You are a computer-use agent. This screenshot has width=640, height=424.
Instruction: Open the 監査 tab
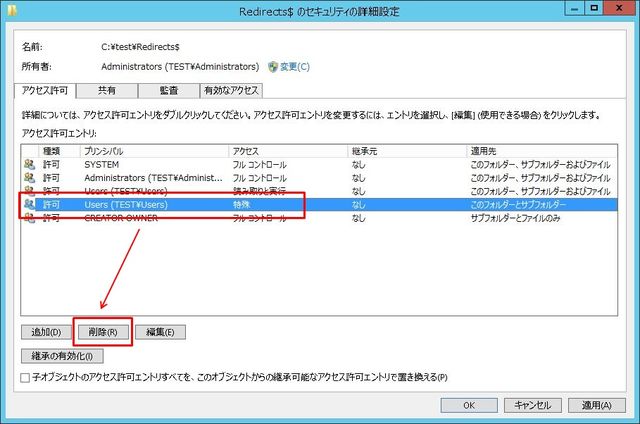[169, 91]
